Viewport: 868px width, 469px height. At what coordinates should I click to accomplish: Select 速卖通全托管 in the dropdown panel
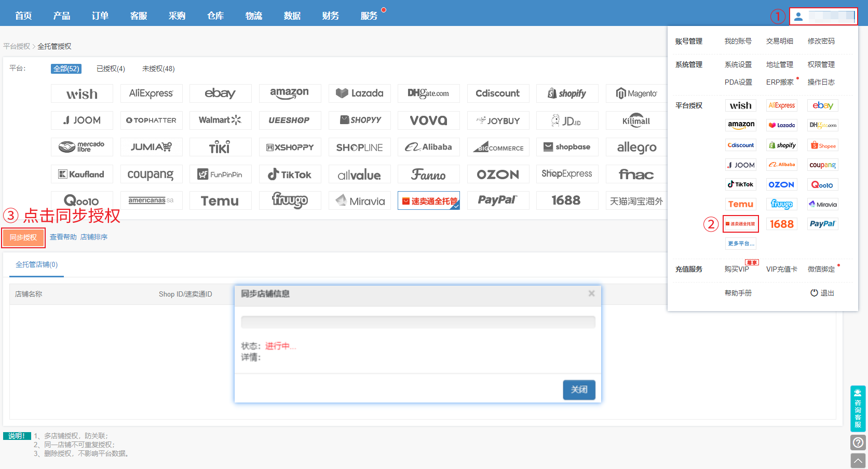click(741, 224)
